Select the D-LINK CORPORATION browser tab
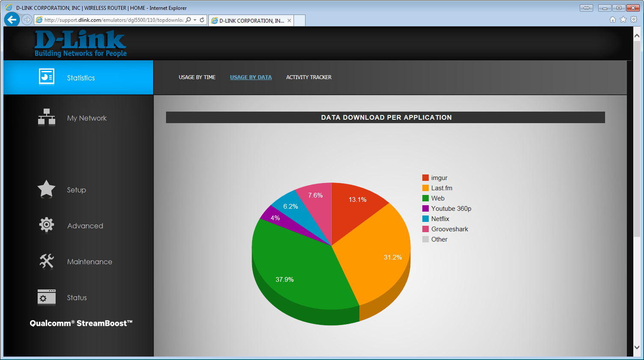 click(x=251, y=21)
